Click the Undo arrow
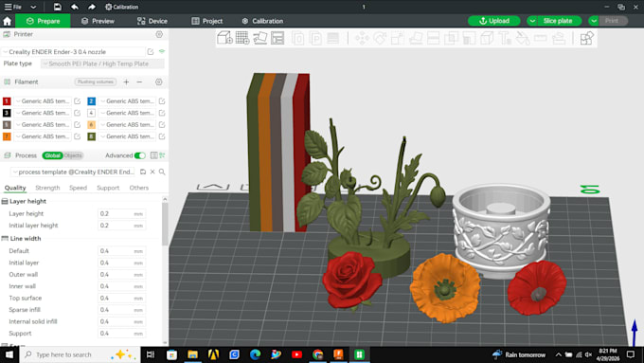This screenshot has width=644, height=363. point(74,7)
